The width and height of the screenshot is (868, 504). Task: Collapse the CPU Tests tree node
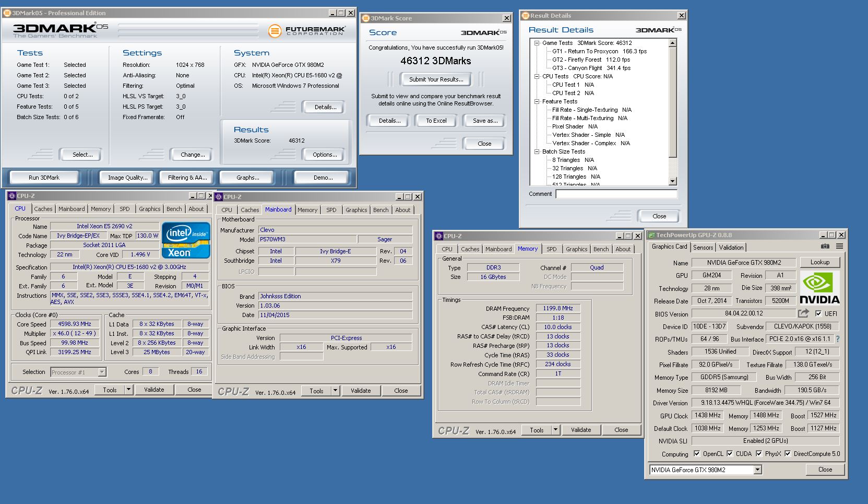[x=537, y=76]
